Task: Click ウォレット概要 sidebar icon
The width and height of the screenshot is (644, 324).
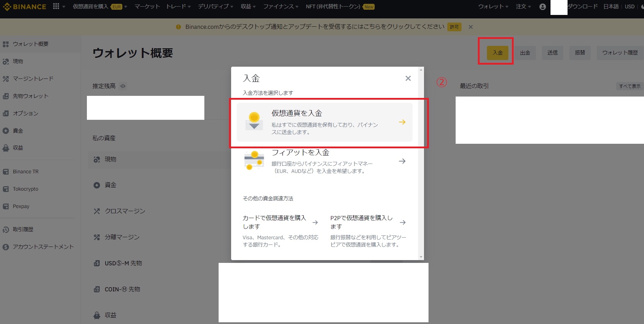Action: [x=6, y=44]
